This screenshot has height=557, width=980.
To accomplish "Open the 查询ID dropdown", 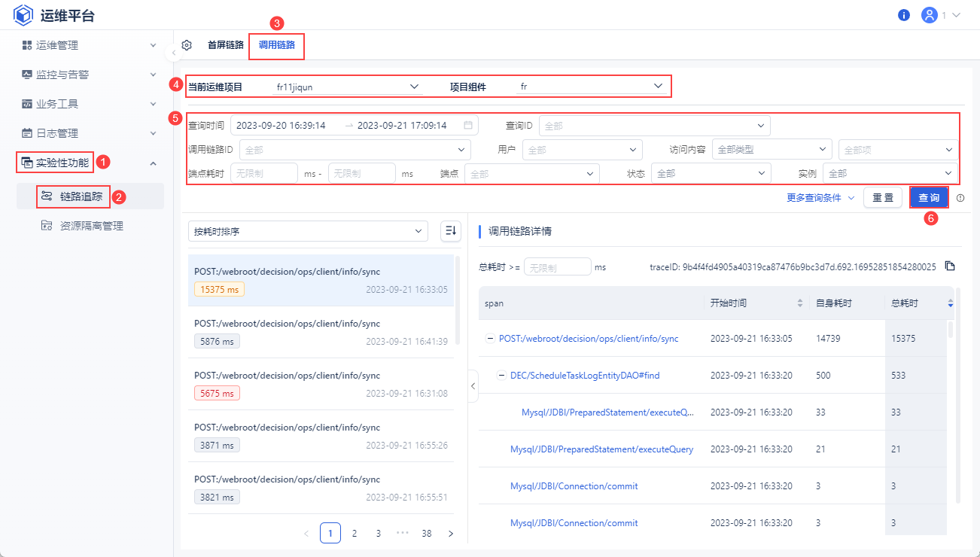I will (654, 125).
